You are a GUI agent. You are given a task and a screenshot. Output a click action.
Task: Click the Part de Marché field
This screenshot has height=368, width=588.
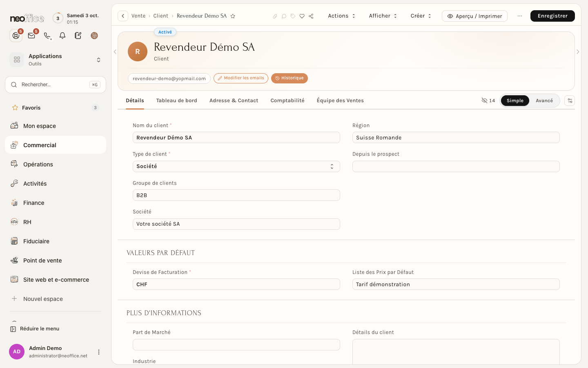(236, 345)
